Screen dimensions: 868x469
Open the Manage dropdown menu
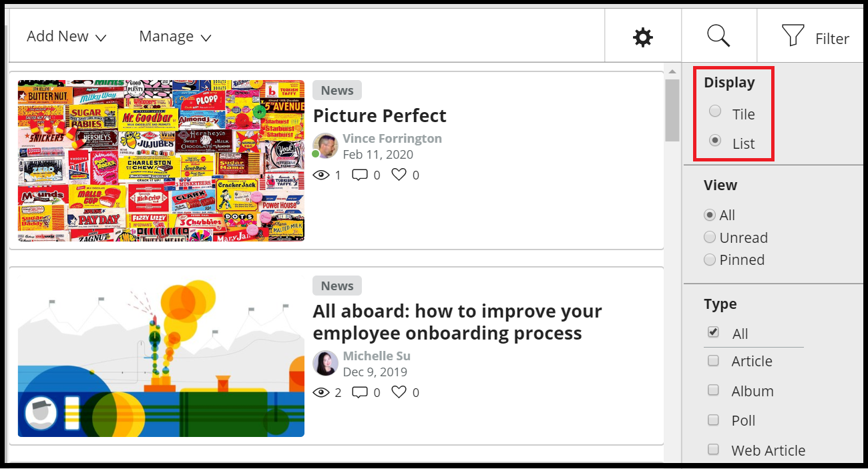(x=175, y=37)
